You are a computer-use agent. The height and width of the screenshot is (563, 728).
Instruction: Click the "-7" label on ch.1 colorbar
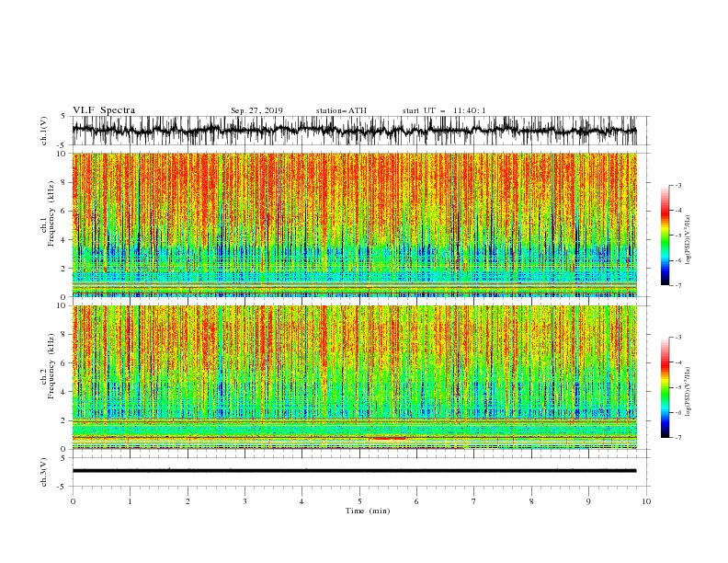pyautogui.click(x=677, y=285)
